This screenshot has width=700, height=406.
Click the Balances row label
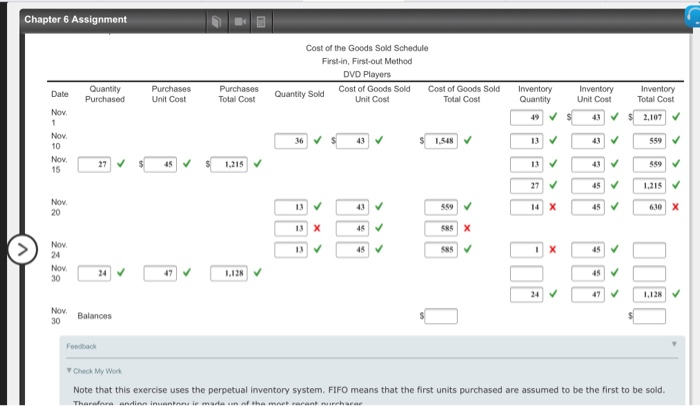tap(94, 316)
